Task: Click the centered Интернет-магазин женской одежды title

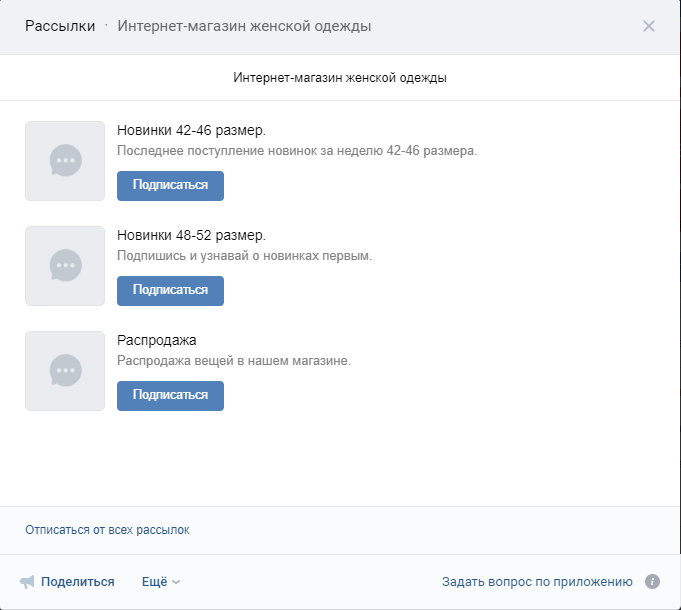Action: pos(340,78)
